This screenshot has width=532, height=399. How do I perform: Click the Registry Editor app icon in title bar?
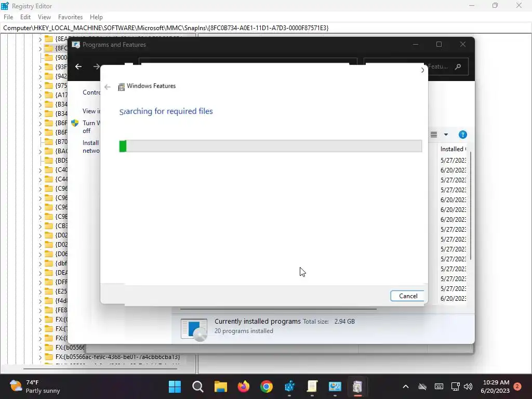pyautogui.click(x=5, y=6)
